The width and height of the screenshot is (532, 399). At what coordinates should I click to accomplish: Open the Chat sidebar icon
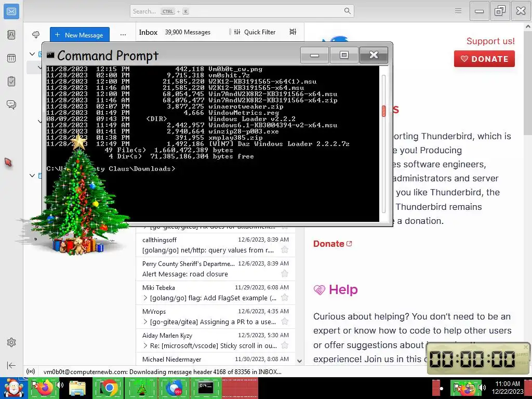11,104
